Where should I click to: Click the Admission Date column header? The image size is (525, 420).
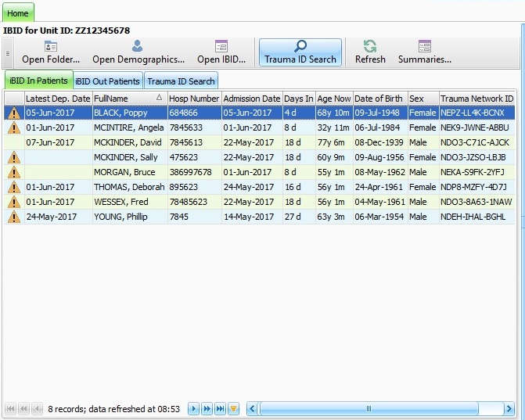click(251, 99)
